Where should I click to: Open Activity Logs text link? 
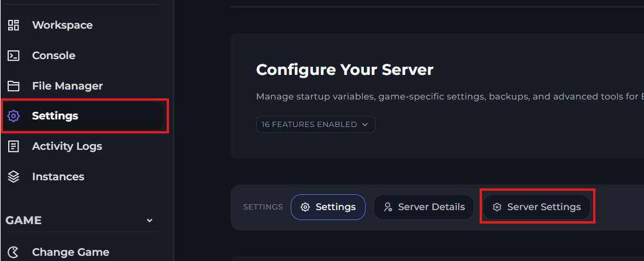pos(67,146)
